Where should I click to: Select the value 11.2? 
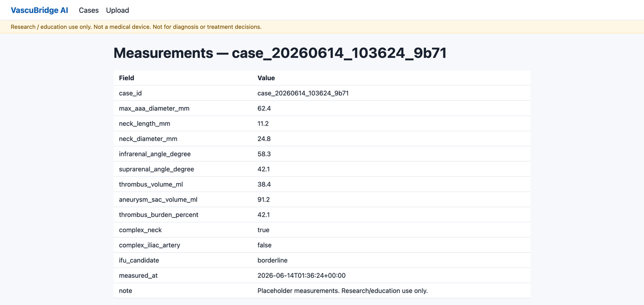pyautogui.click(x=263, y=123)
